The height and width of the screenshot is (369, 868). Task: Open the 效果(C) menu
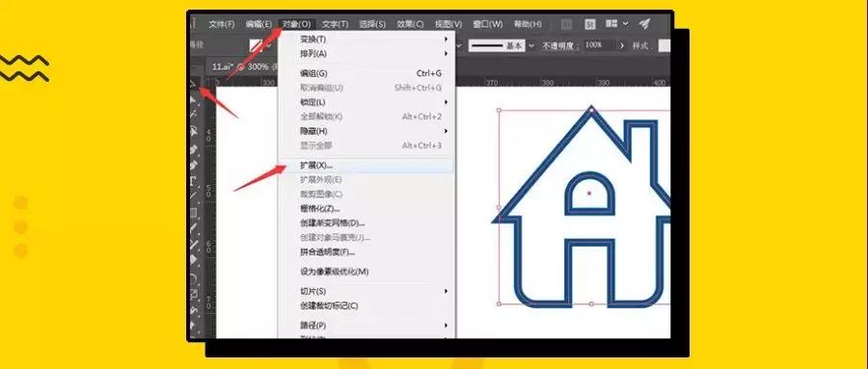click(x=410, y=24)
